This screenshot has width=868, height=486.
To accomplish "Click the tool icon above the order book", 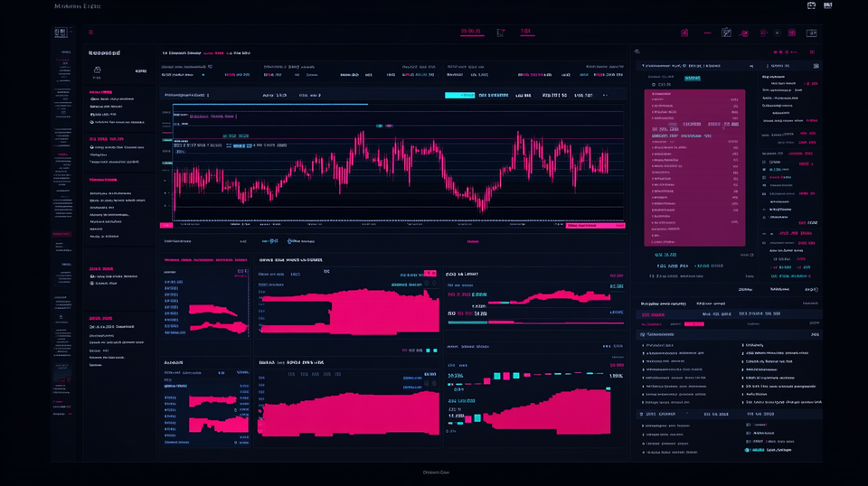I will tap(637, 52).
